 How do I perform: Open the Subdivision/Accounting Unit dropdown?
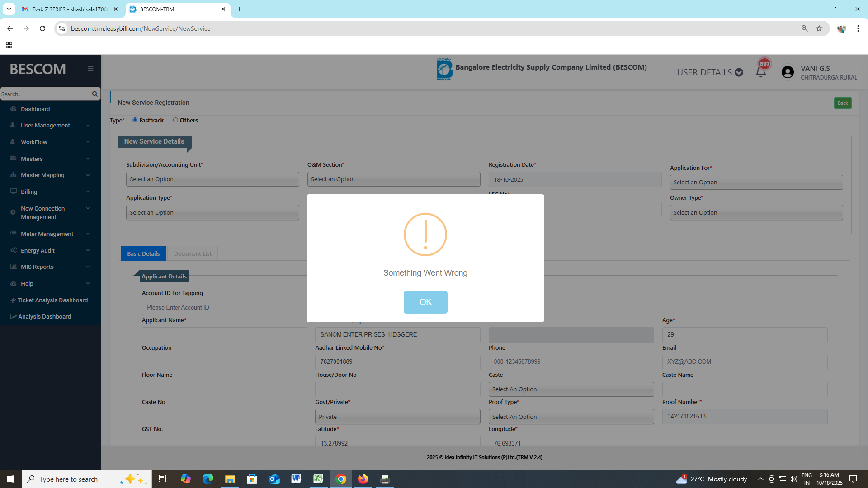212,179
